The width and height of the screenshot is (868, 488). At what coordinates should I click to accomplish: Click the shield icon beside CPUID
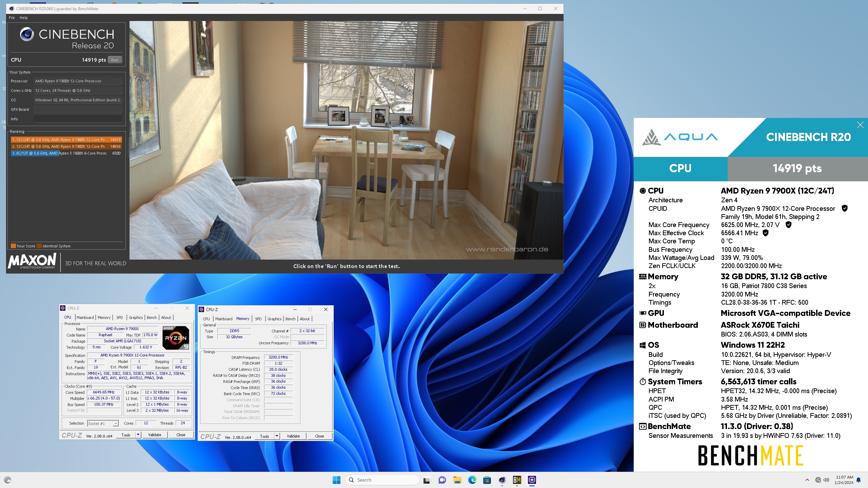point(845,208)
